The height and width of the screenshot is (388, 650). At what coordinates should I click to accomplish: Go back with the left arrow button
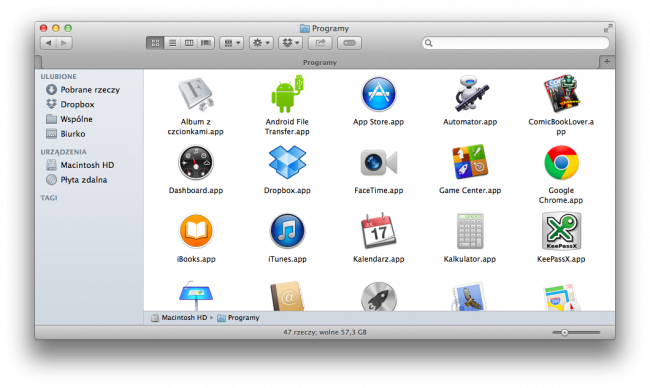(x=49, y=43)
